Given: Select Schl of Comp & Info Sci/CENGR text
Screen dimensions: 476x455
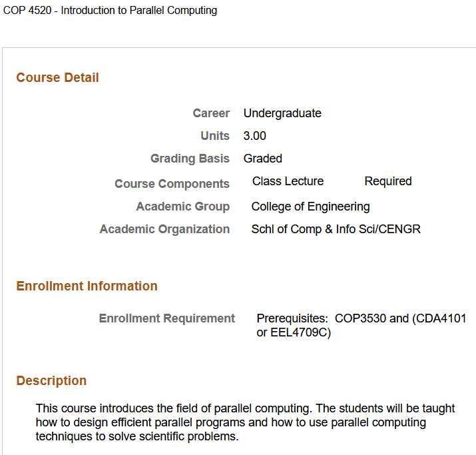Looking at the screenshot, I should pos(336,229).
